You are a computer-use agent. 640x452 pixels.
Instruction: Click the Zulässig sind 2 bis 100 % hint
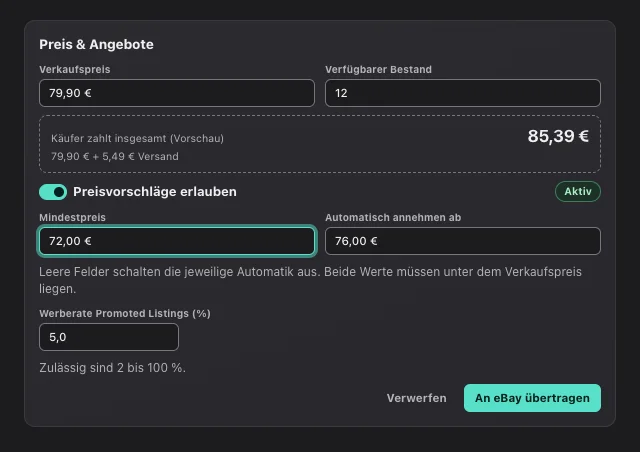(x=112, y=368)
